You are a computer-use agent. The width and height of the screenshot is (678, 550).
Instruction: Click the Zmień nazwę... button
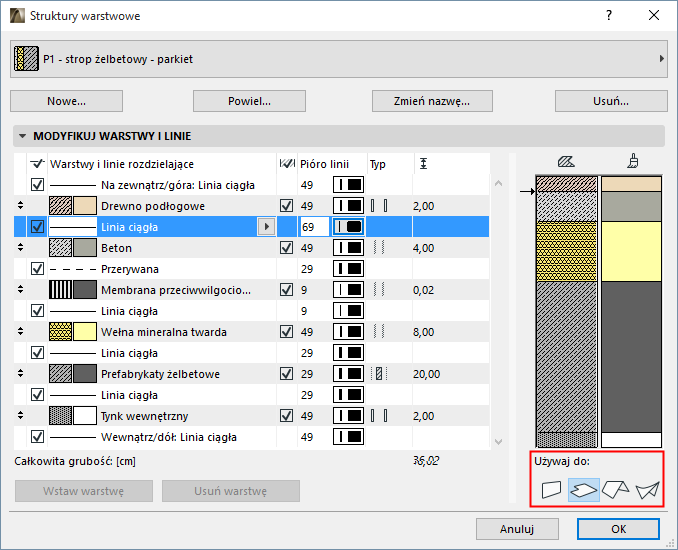[432, 101]
